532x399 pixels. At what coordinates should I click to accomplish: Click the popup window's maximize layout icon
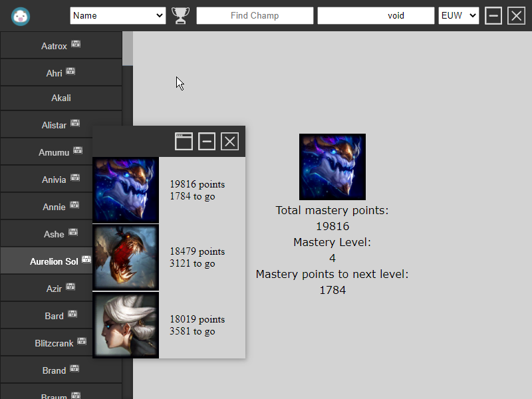click(184, 141)
